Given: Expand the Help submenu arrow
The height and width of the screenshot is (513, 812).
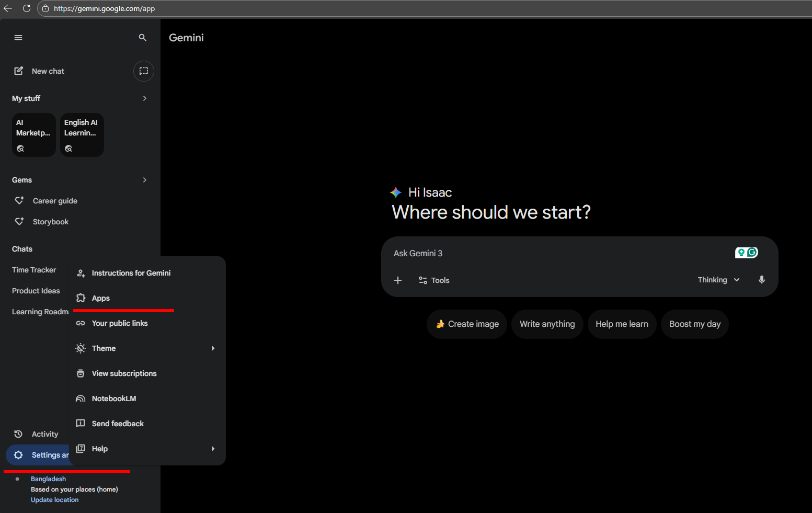Looking at the screenshot, I should coord(213,449).
